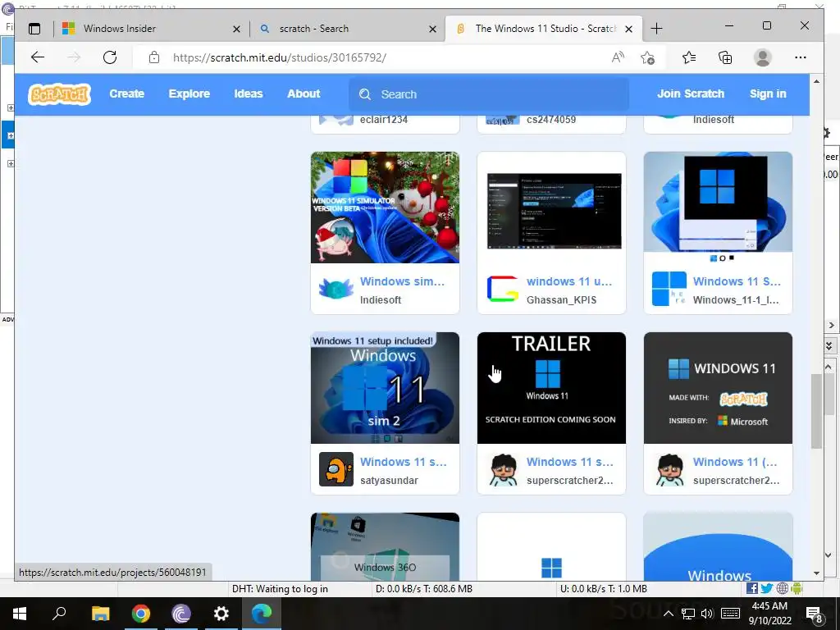Go back in Edge browser

38,57
